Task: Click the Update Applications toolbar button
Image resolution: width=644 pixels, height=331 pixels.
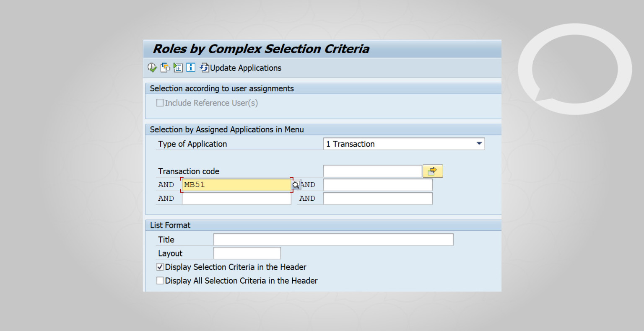Action: click(x=241, y=67)
